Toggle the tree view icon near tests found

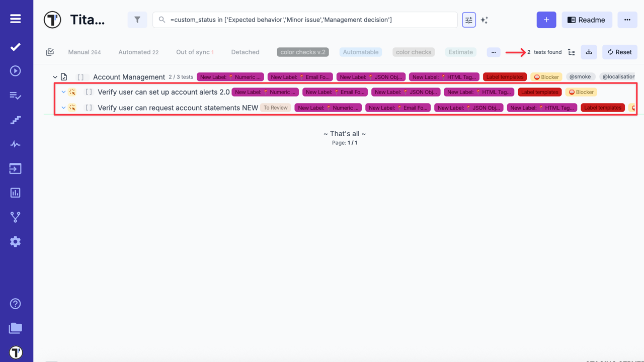[572, 52]
